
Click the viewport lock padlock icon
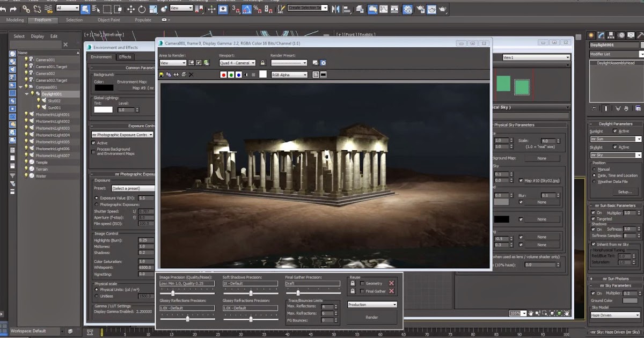pos(262,63)
